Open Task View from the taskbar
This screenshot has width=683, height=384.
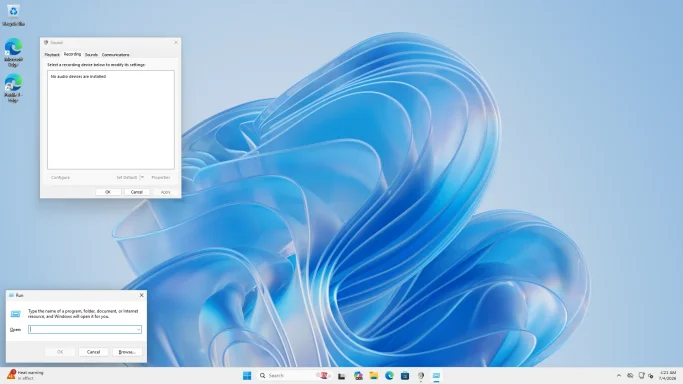tap(342, 376)
